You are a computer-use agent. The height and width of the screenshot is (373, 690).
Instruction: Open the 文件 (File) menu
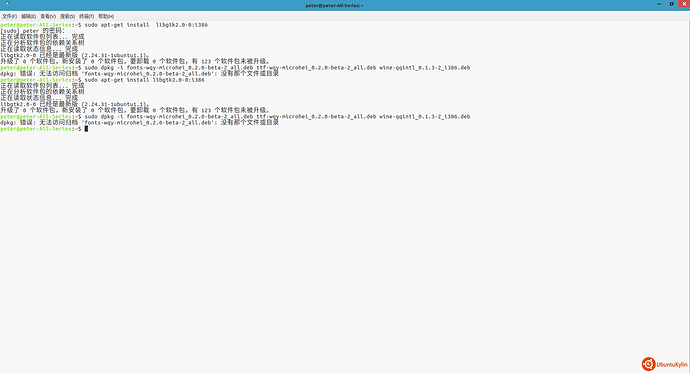click(x=9, y=16)
